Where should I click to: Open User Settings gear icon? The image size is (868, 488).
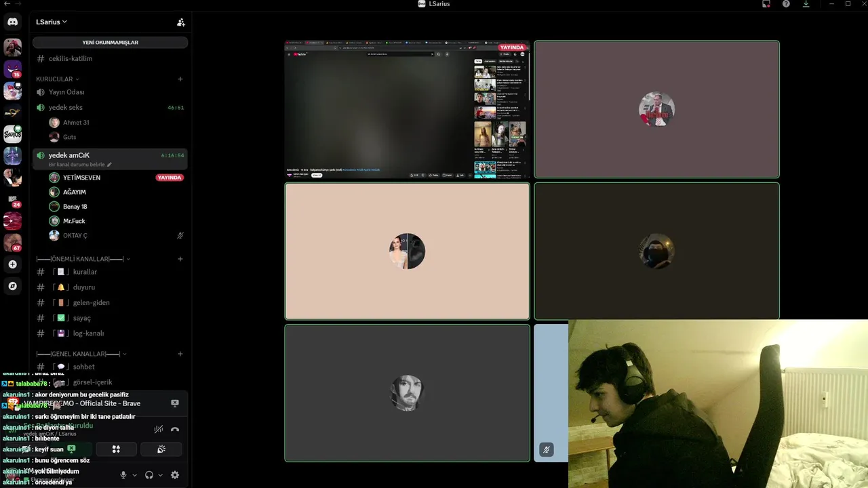(175, 475)
